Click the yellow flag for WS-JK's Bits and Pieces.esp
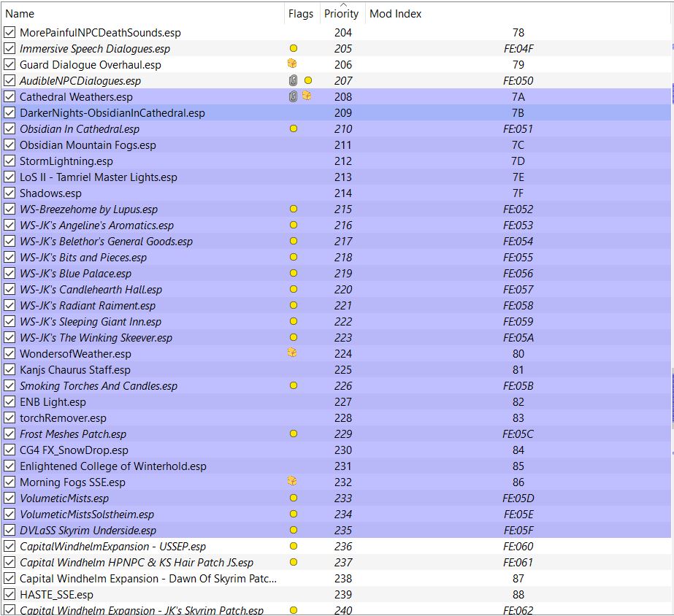674x616 pixels. (x=294, y=257)
